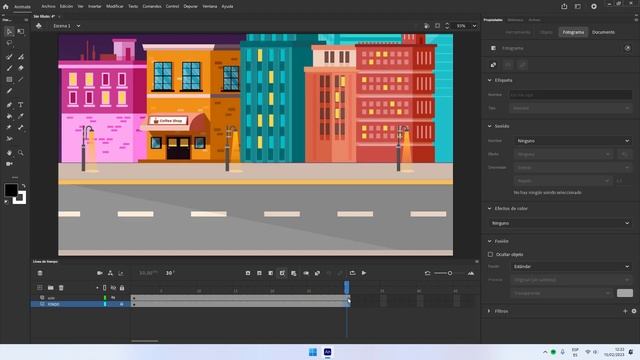The image size is (640, 360).
Task: Open workspace switcher icon top right
Action: [578, 6]
